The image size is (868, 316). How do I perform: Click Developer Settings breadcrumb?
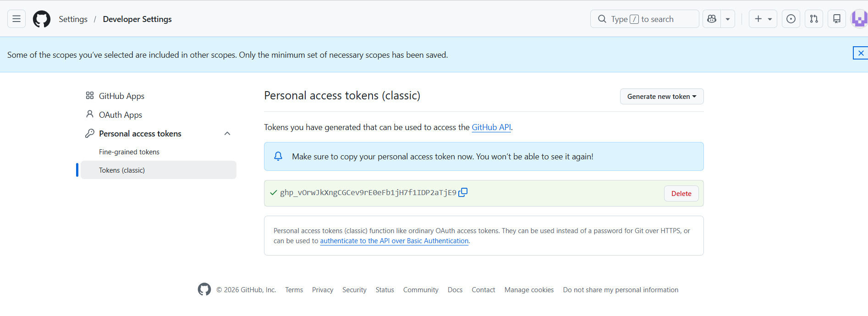pos(137,19)
